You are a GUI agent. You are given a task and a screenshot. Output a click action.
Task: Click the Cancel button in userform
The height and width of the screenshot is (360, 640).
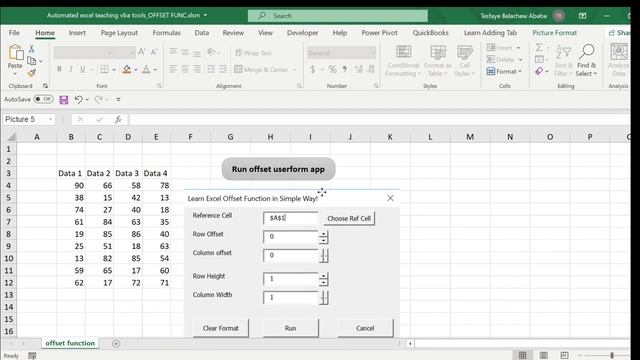click(x=365, y=328)
